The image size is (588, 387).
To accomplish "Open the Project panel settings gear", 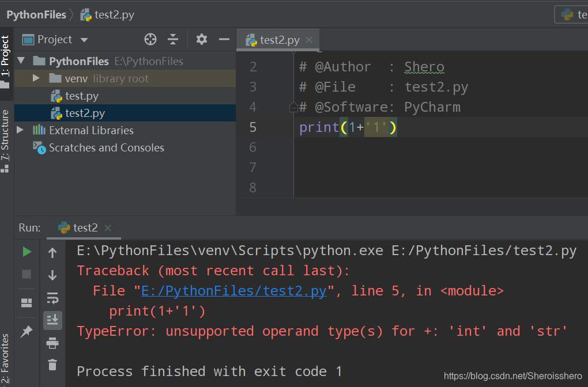I will [x=201, y=39].
